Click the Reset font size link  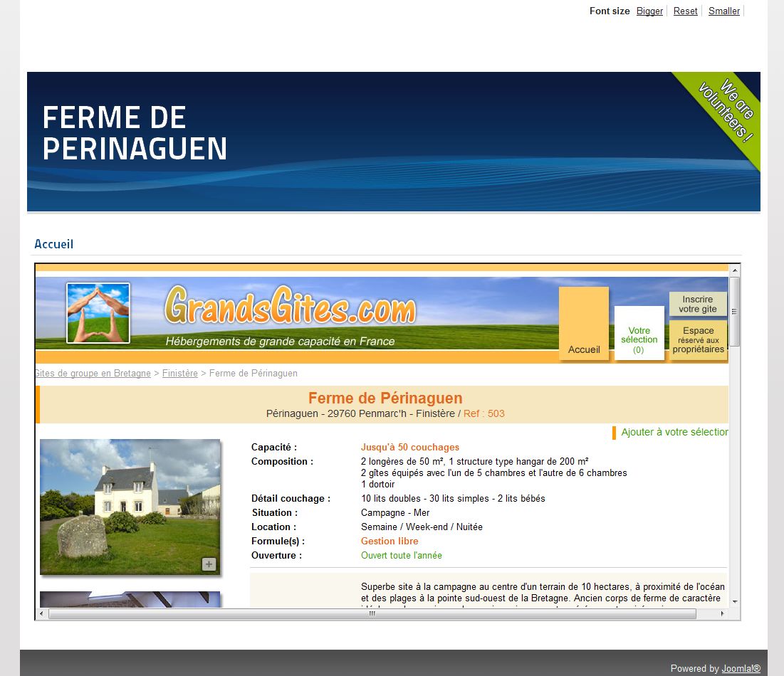pos(685,11)
